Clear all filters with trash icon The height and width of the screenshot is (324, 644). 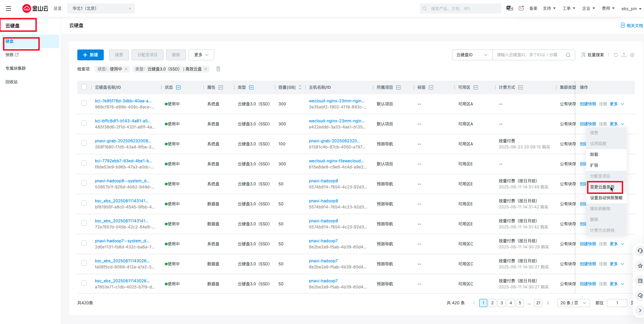coord(218,69)
